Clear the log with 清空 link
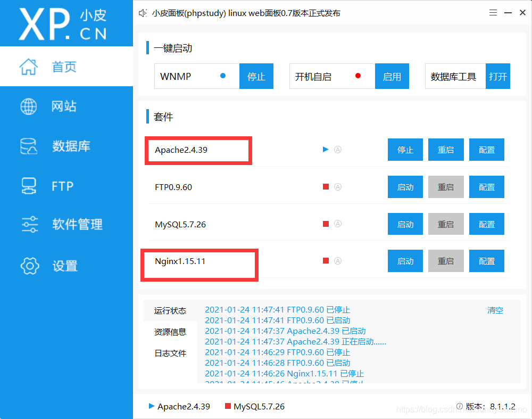 pyautogui.click(x=495, y=310)
